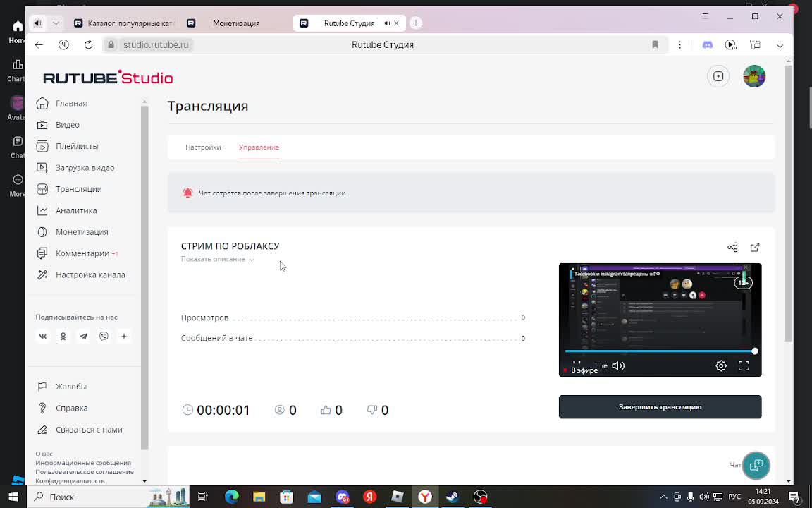Image resolution: width=812 pixels, height=508 pixels.
Task: Go to Плейлисты
Action: 77,146
